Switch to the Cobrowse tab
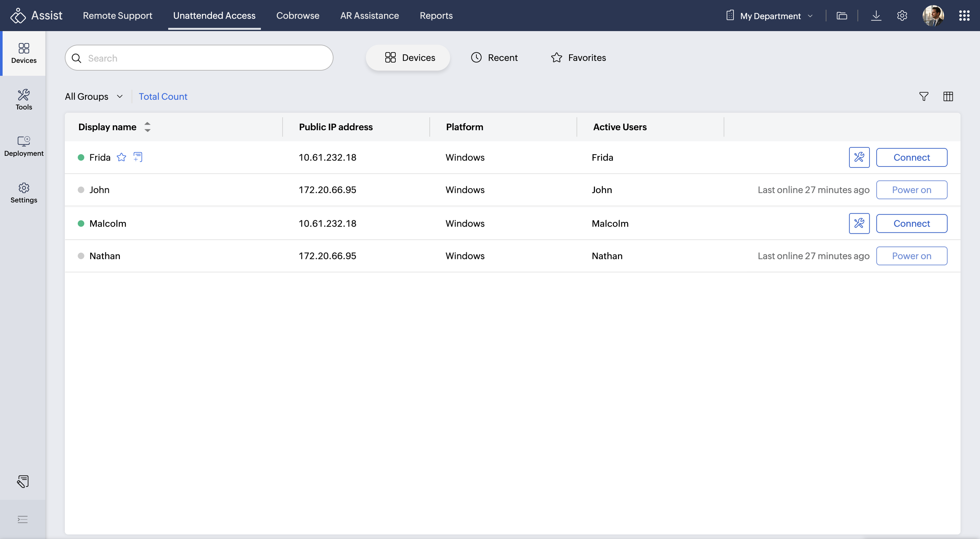The height and width of the screenshot is (539, 980). pos(297,16)
